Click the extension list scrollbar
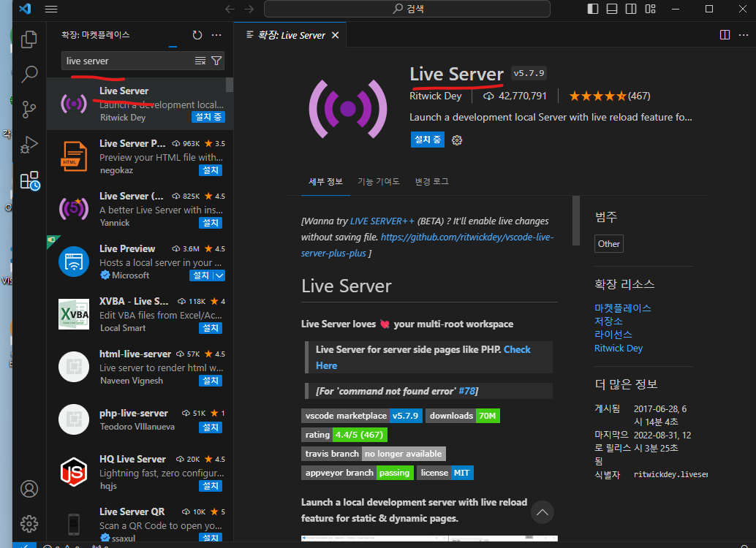 coord(230,84)
